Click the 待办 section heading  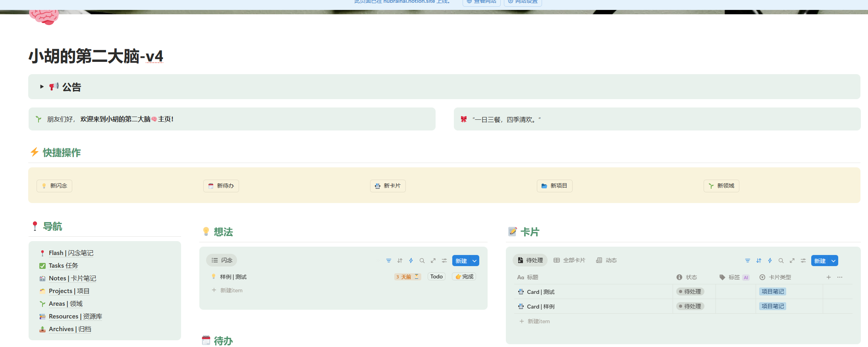(x=224, y=341)
